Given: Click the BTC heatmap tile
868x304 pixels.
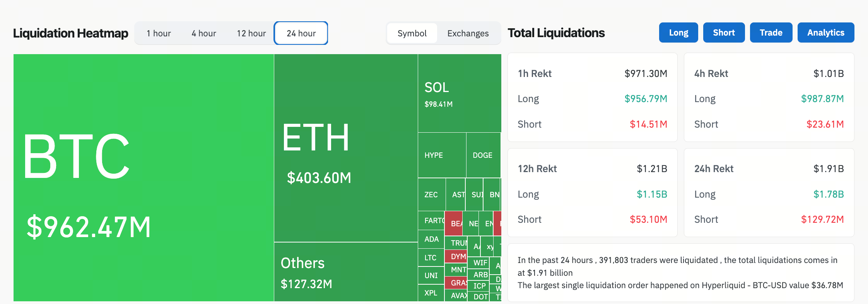Looking at the screenshot, I should (144, 178).
